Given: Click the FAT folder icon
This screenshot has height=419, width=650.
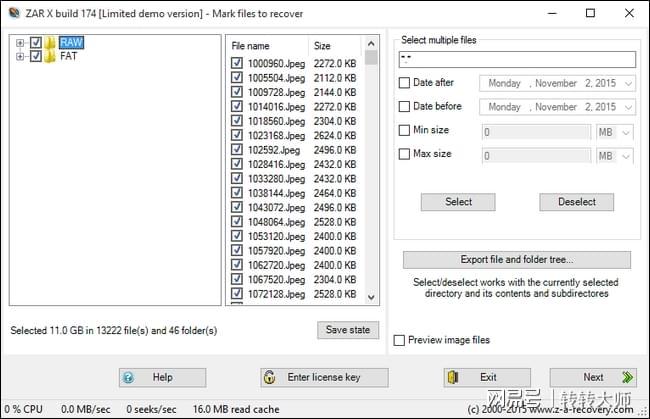Looking at the screenshot, I should point(50,56).
